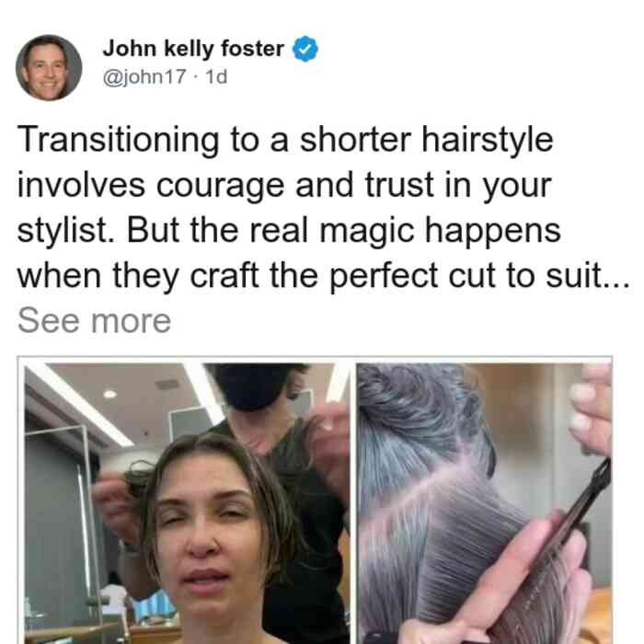This screenshot has width=644, height=644.
Task: Expand the post with See more
Action: pos(94,321)
